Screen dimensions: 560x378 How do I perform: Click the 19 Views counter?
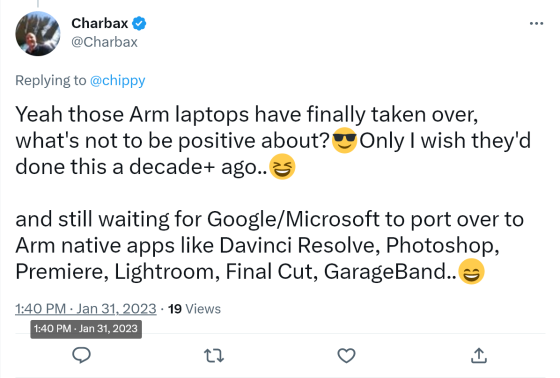pyautogui.click(x=194, y=309)
